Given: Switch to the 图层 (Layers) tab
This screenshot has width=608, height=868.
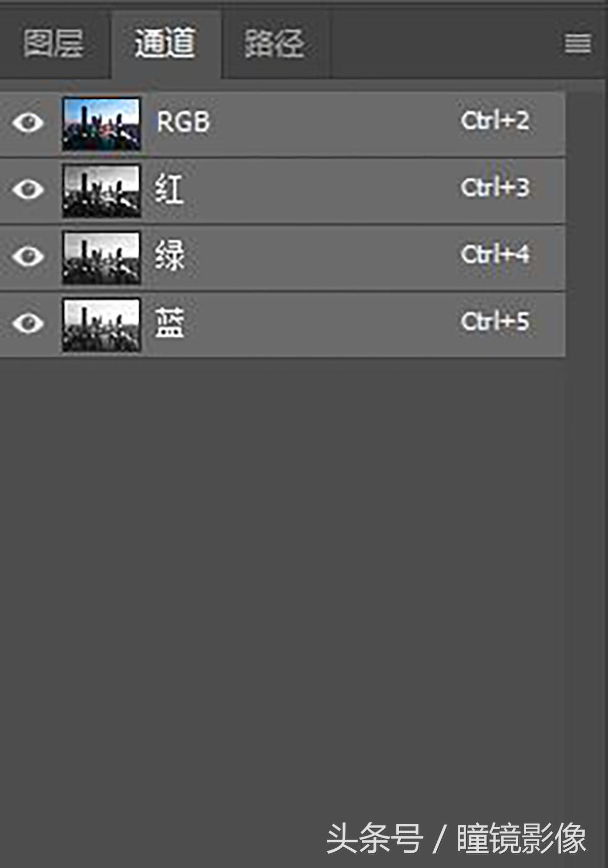Looking at the screenshot, I should coord(53,44).
